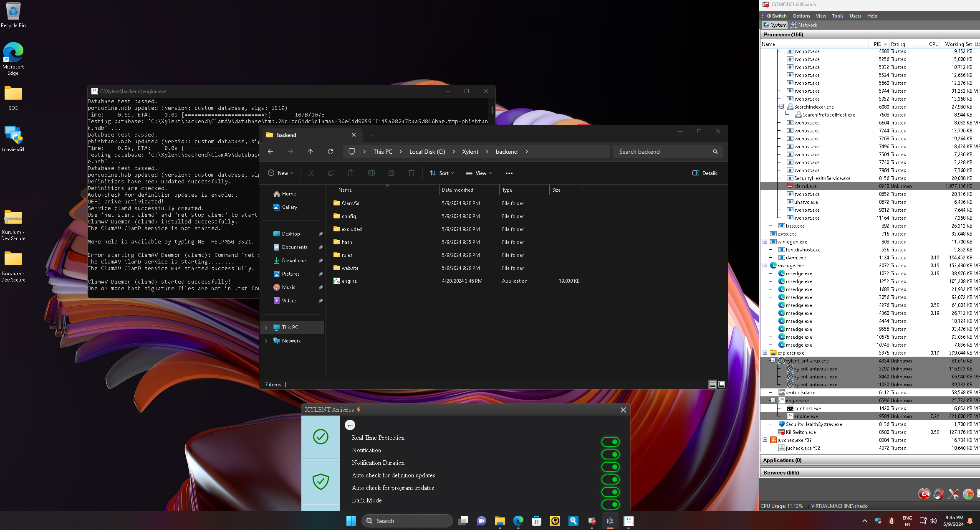The image size is (980, 530).
Task: Toggle Dark Mode switch
Action: [x=610, y=505]
